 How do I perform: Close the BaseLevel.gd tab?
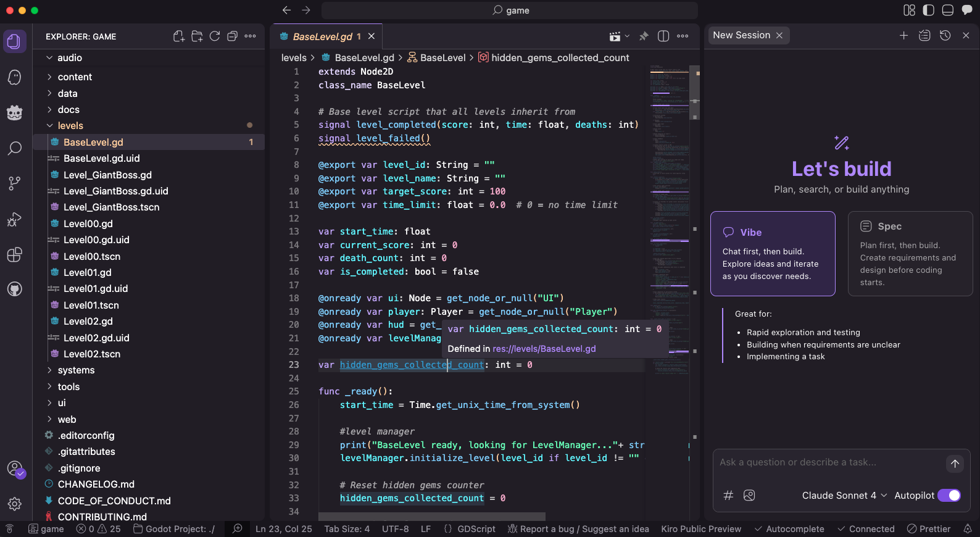pos(372,36)
